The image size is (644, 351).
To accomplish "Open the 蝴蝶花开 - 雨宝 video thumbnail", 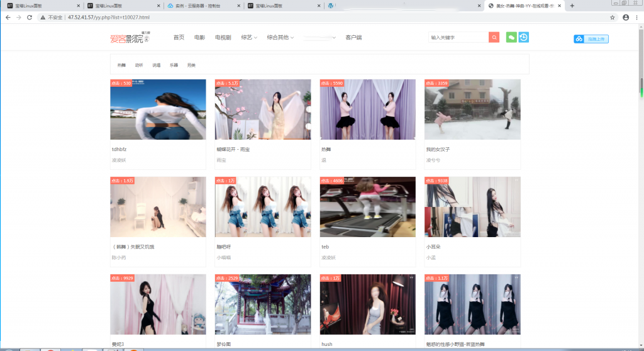I will 263,109.
